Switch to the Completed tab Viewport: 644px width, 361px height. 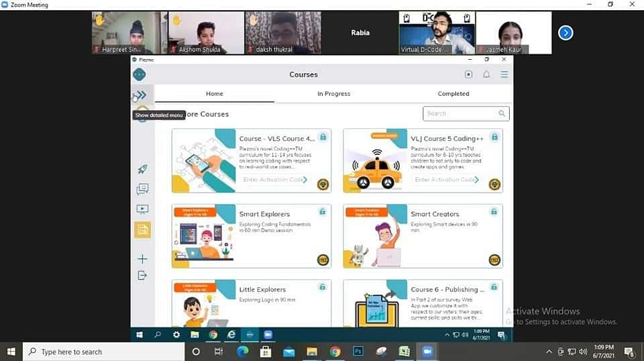pyautogui.click(x=453, y=94)
